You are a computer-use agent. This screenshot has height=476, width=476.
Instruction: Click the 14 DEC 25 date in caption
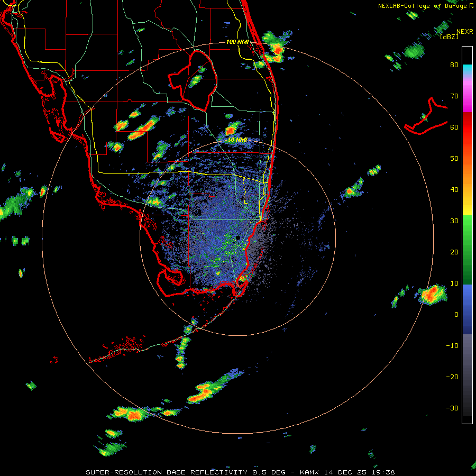pyautogui.click(x=346, y=472)
